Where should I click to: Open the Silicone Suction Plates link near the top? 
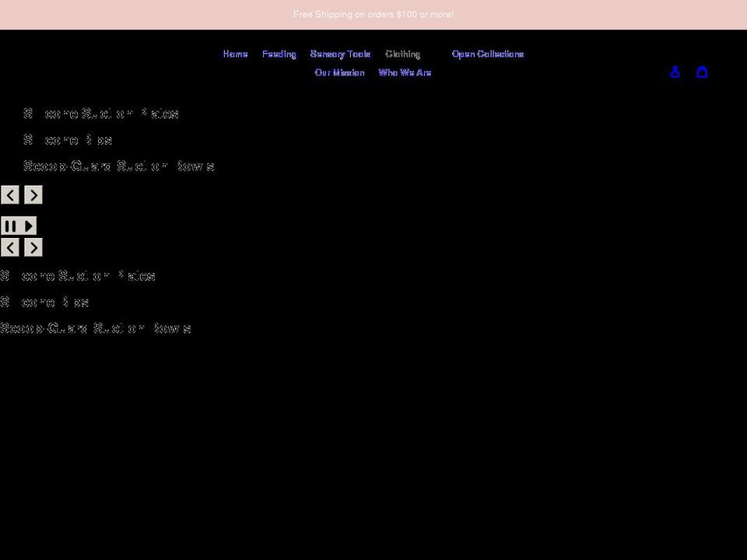[x=102, y=114]
